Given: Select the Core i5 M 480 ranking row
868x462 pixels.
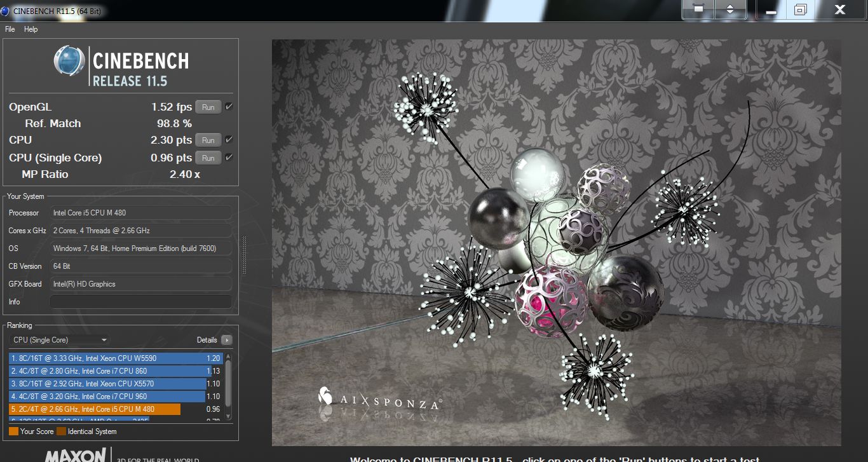Looking at the screenshot, I should [x=116, y=409].
